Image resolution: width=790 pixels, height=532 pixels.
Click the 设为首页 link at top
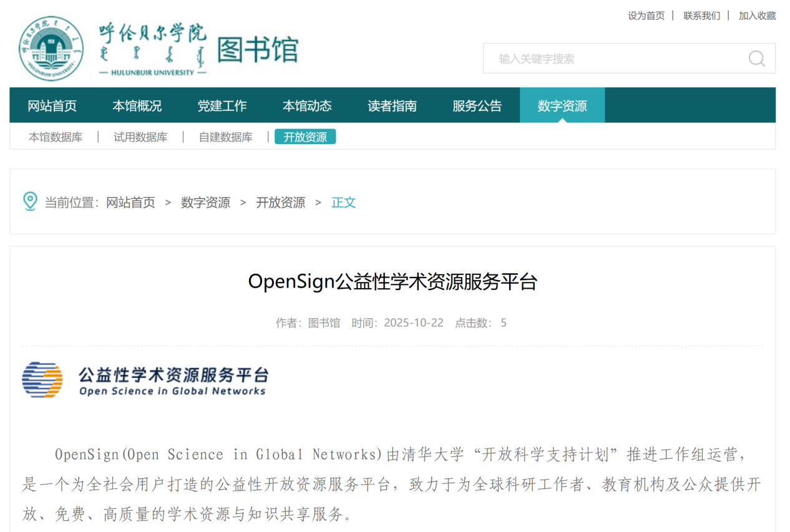coord(646,16)
